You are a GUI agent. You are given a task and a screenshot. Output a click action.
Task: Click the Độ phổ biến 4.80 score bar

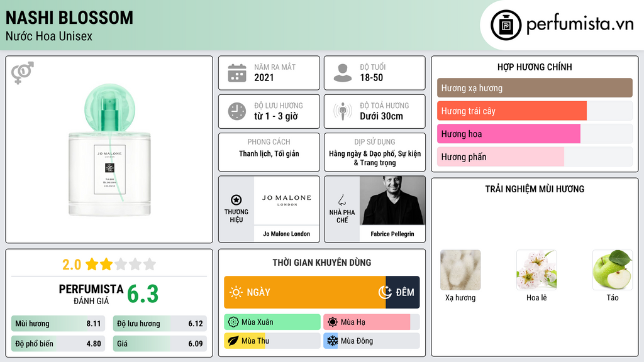(x=58, y=344)
